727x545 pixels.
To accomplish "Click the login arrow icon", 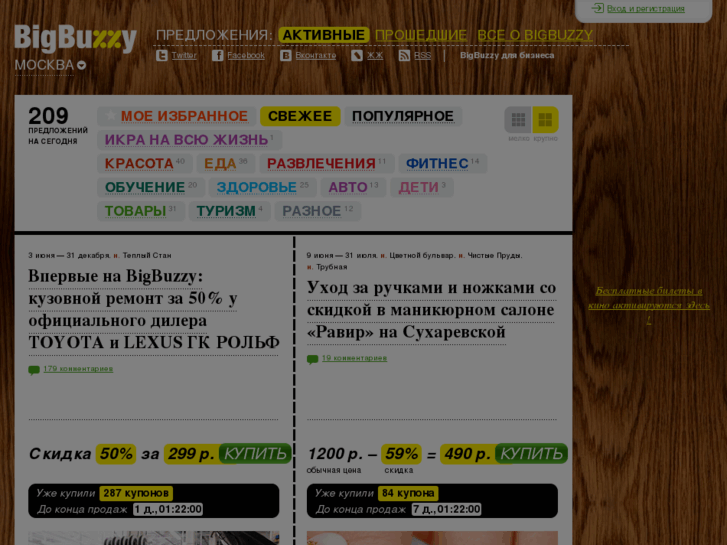I will pyautogui.click(x=598, y=8).
